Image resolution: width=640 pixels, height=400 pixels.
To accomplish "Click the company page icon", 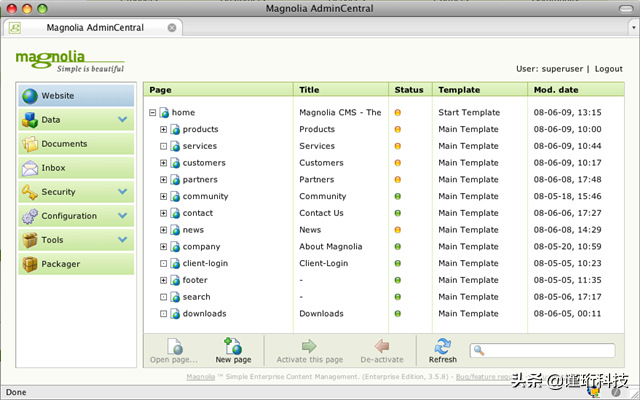I will tap(175, 247).
